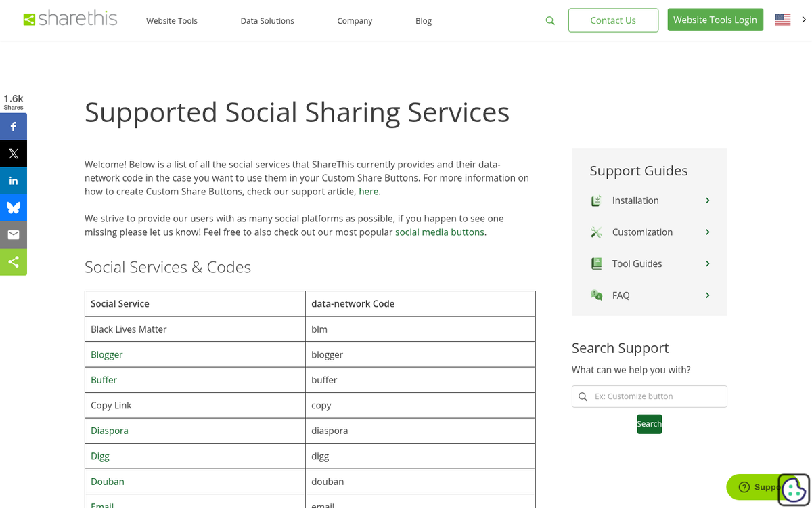This screenshot has height=508, width=812.
Task: Expand the language selector chevron
Action: pos(805,20)
